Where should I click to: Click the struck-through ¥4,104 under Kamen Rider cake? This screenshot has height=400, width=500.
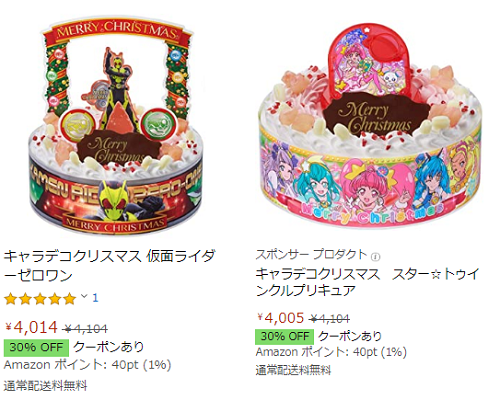click(86, 329)
